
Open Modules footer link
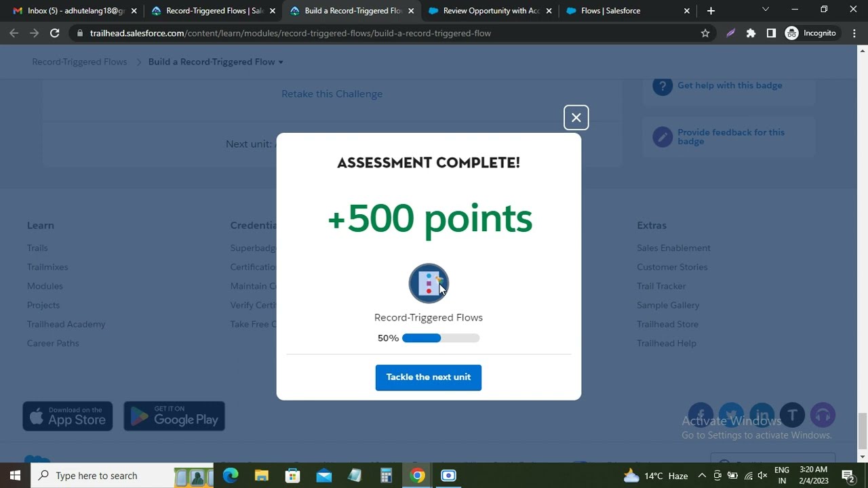coord(45,286)
